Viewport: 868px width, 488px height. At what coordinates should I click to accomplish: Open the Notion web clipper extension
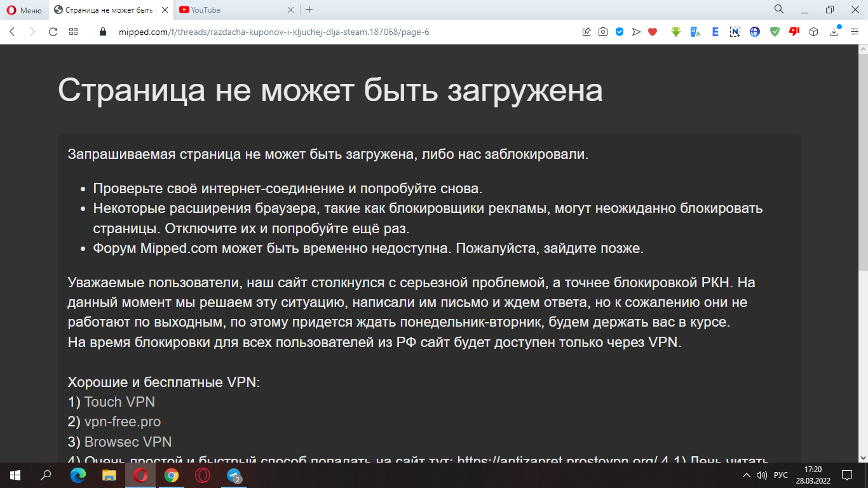click(735, 32)
